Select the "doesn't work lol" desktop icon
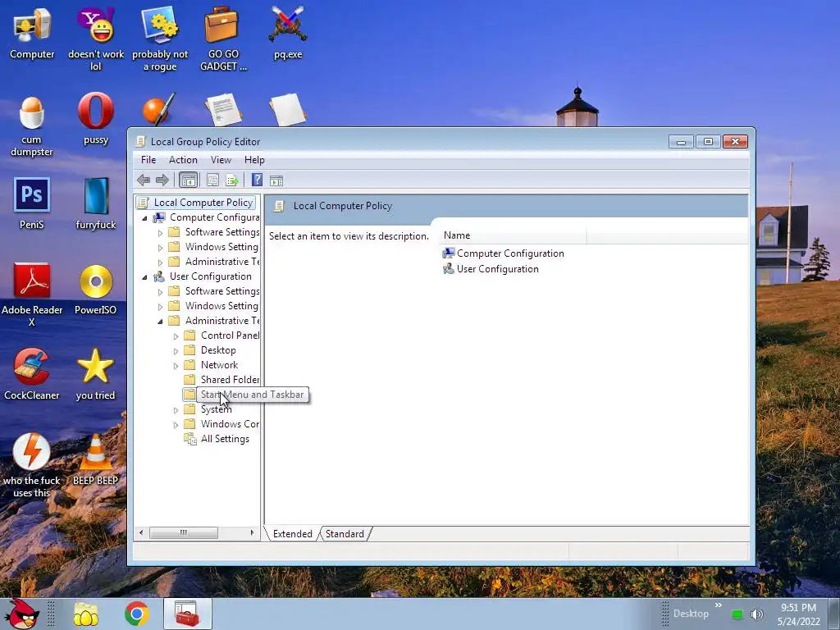This screenshot has height=630, width=840. 96,39
